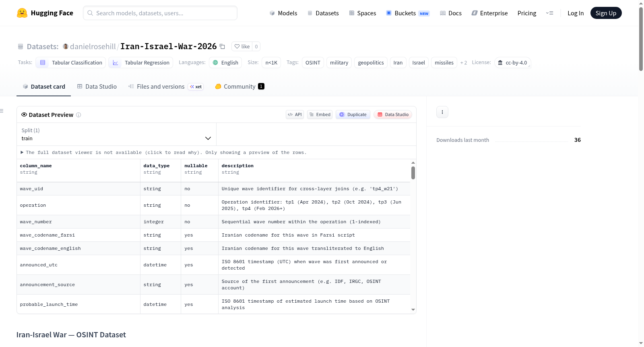Viewport: 644px width, 347px height.
Task: Switch to the Files and versions tab
Action: tap(166, 86)
